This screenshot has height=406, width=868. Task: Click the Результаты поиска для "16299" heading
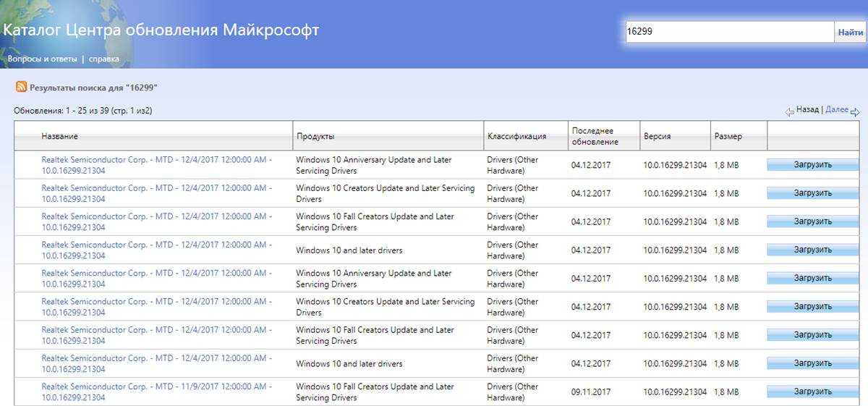point(93,87)
